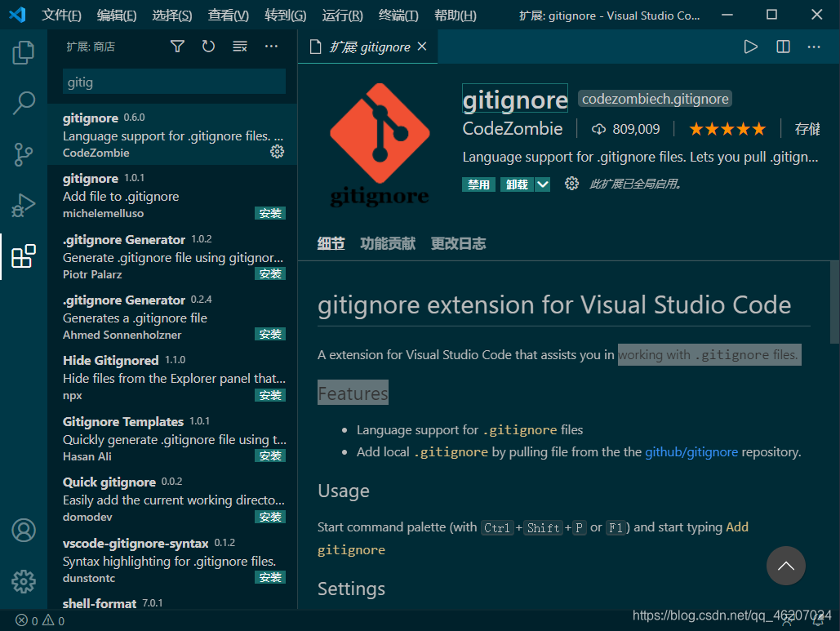Select the CodeZombie gitignore 0.6.0 list item

click(172, 135)
